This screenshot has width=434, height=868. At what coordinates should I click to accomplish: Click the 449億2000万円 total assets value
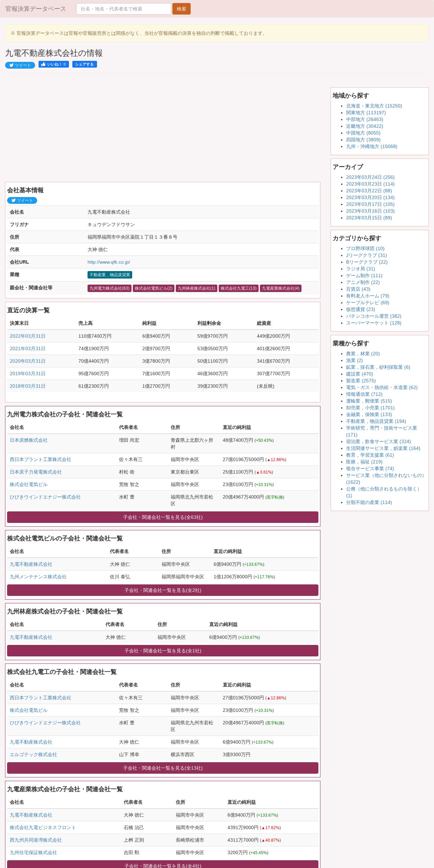tap(273, 336)
